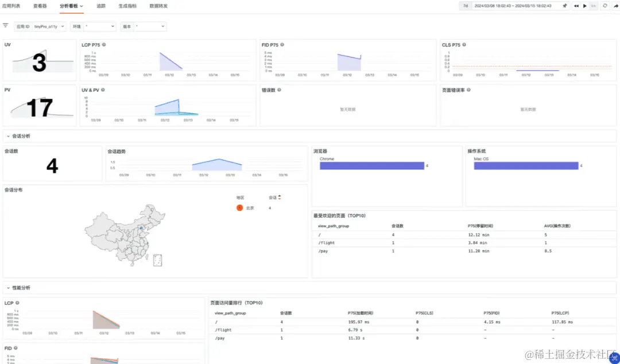Open the 版本 dropdown
This screenshot has height=364, width=620.
(x=150, y=26)
